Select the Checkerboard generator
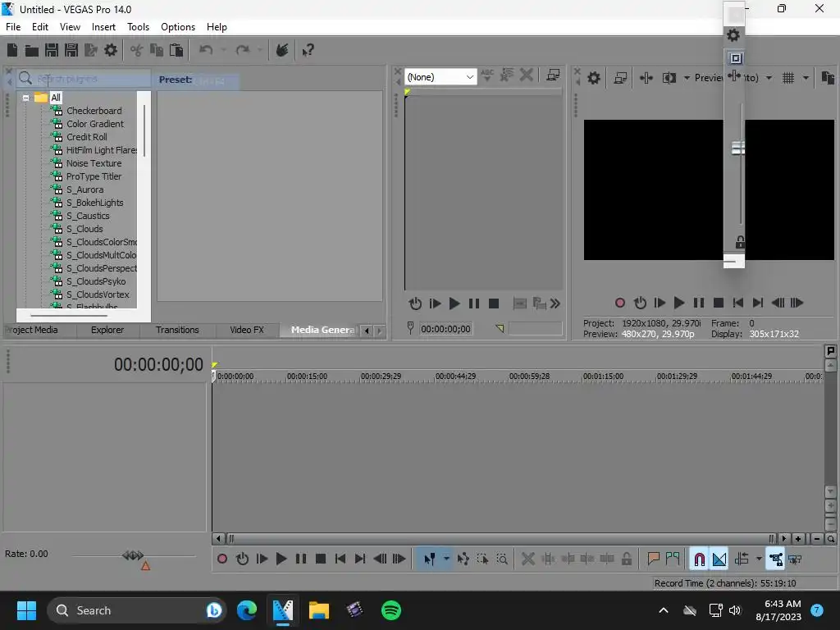 coord(94,111)
